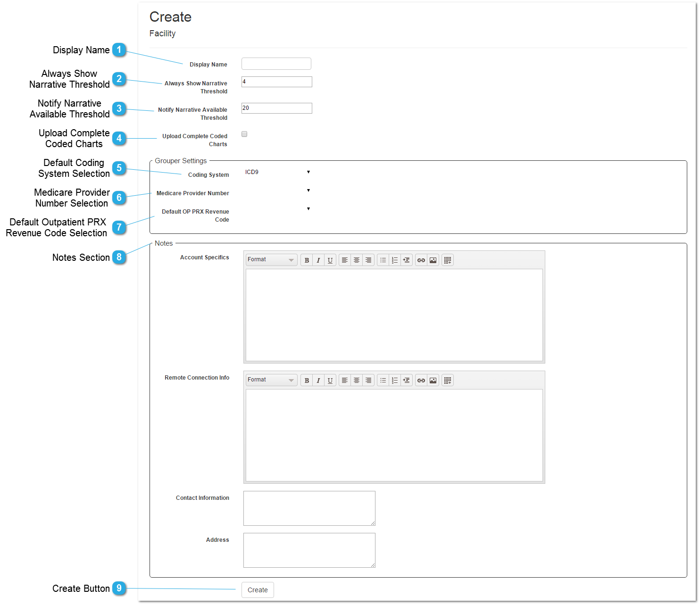Align left in Account Specifics editor

(x=345, y=260)
